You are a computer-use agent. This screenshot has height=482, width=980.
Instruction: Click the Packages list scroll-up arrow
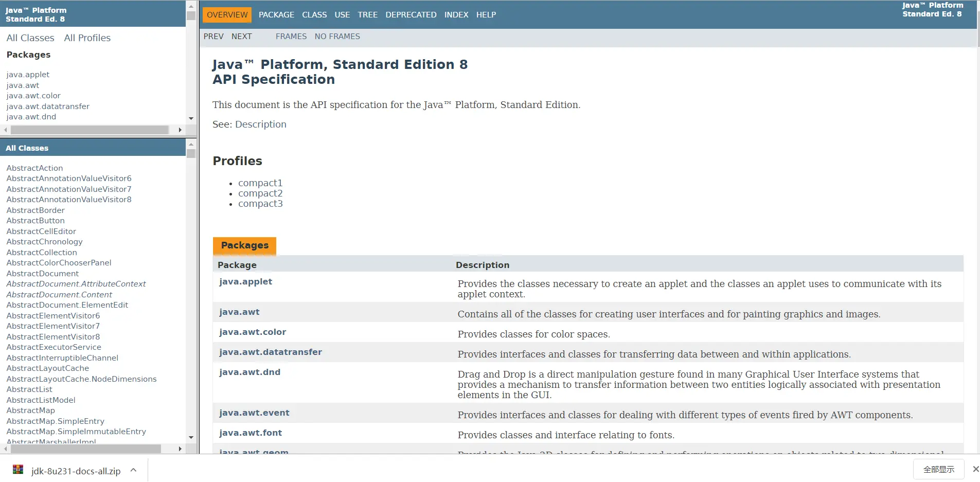(191, 6)
